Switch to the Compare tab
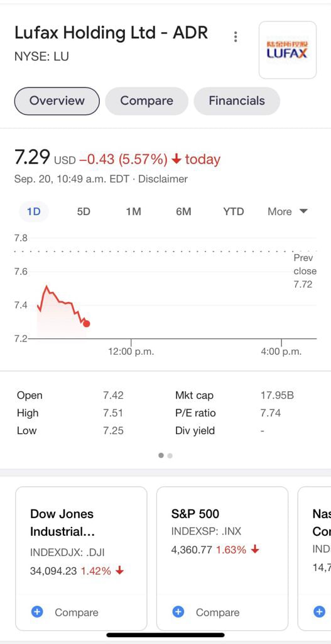Image resolution: width=331 pixels, height=644 pixels. [x=146, y=101]
